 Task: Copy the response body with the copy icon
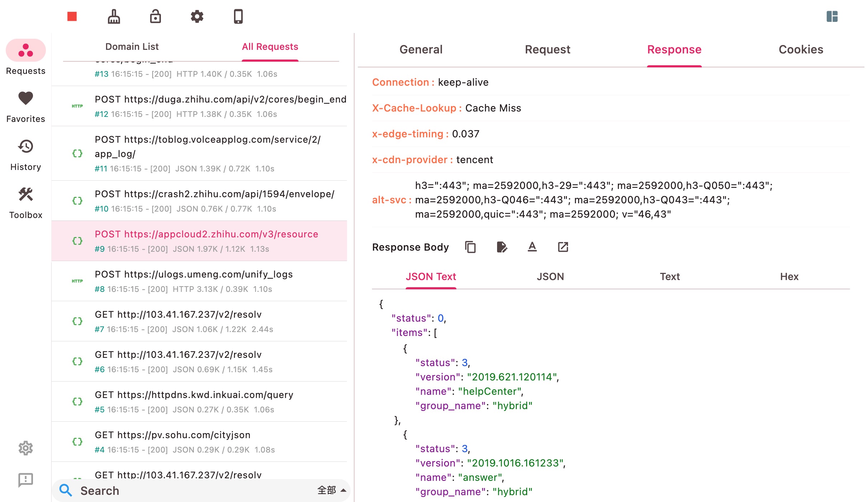[470, 247]
